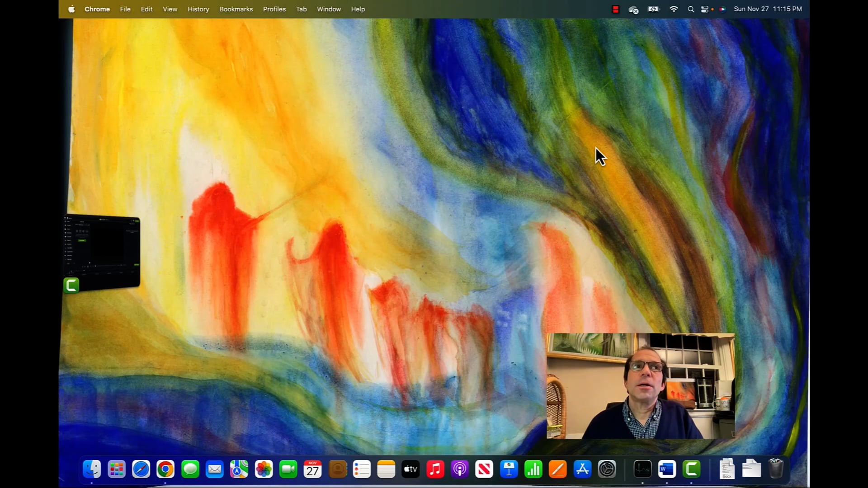Open Keynote from the Dock

509,469
